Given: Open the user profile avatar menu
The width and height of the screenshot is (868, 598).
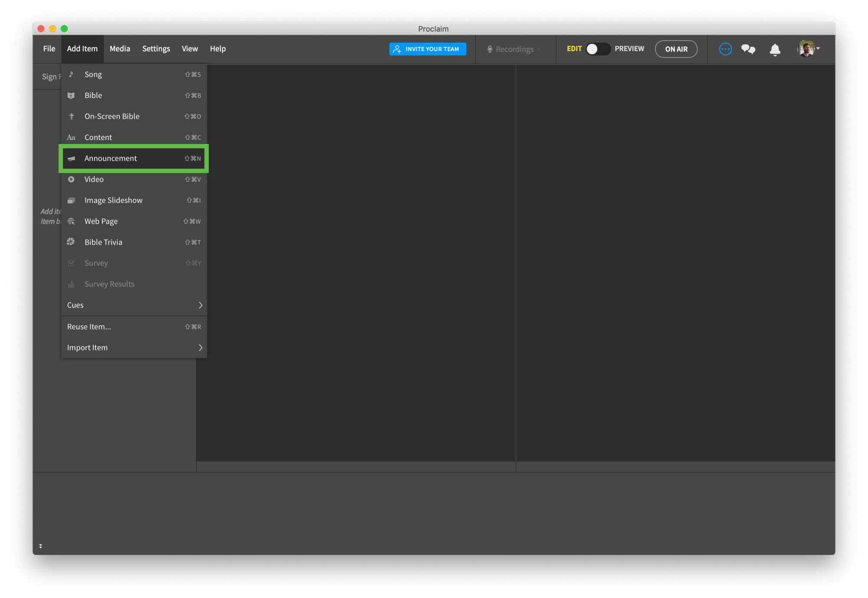Looking at the screenshot, I should click(x=808, y=49).
